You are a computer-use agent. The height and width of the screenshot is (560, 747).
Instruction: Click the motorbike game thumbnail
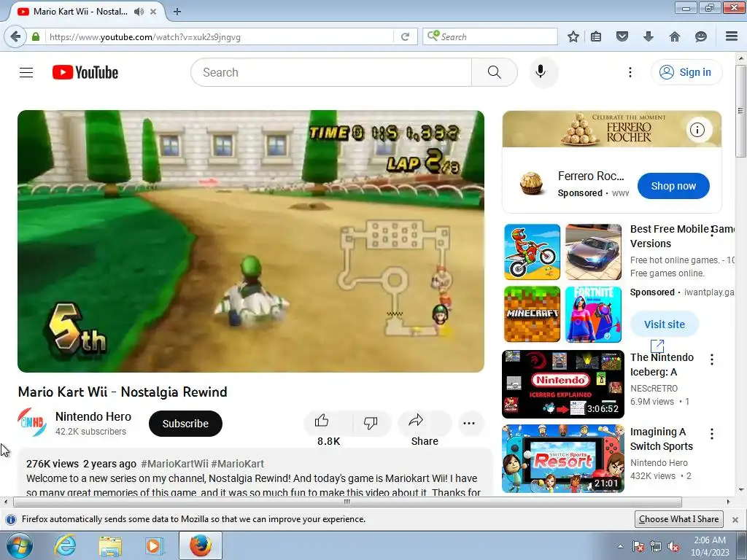(532, 252)
